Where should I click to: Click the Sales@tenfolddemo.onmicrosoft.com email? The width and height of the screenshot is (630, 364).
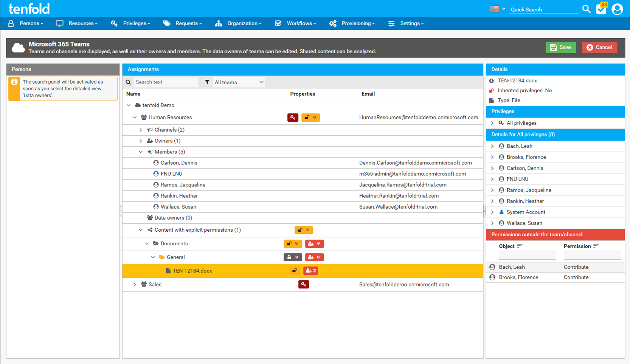coord(404,285)
